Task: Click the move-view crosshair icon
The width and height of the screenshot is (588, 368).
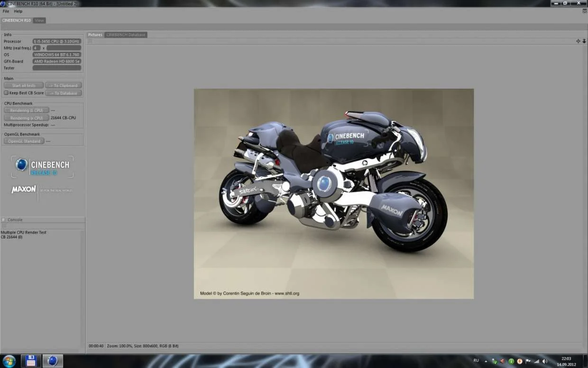Action: (578, 41)
